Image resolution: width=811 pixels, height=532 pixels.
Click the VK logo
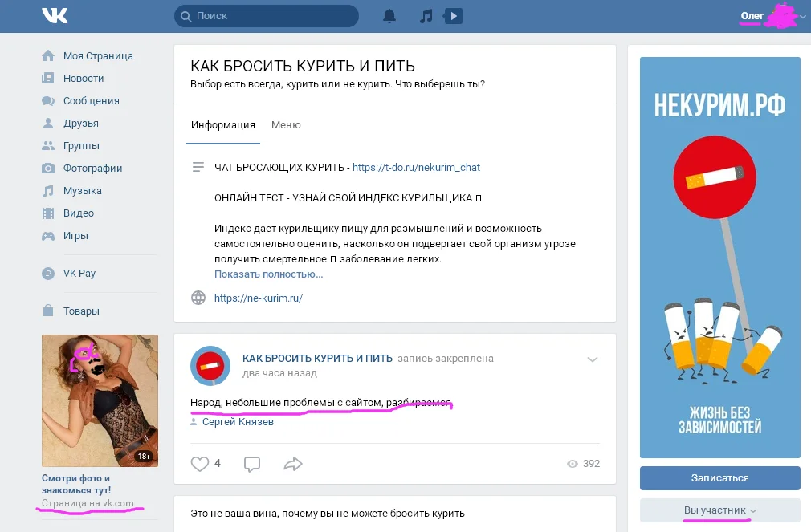[x=54, y=15]
